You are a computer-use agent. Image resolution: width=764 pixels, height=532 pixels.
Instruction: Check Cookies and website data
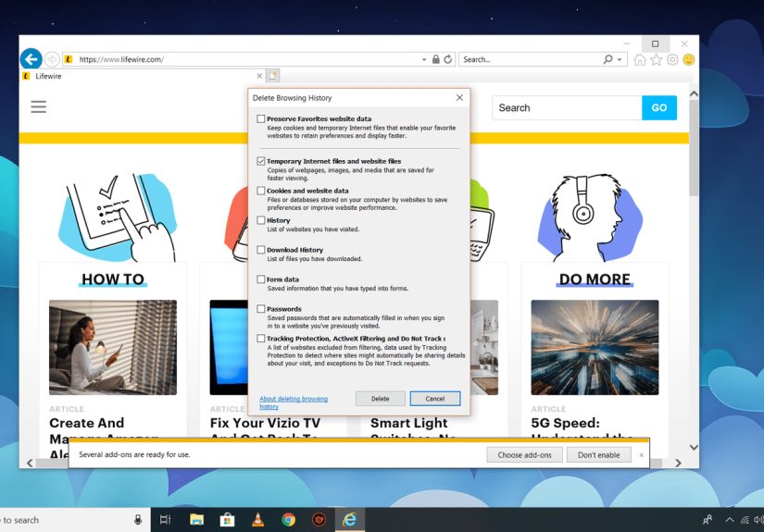click(261, 191)
